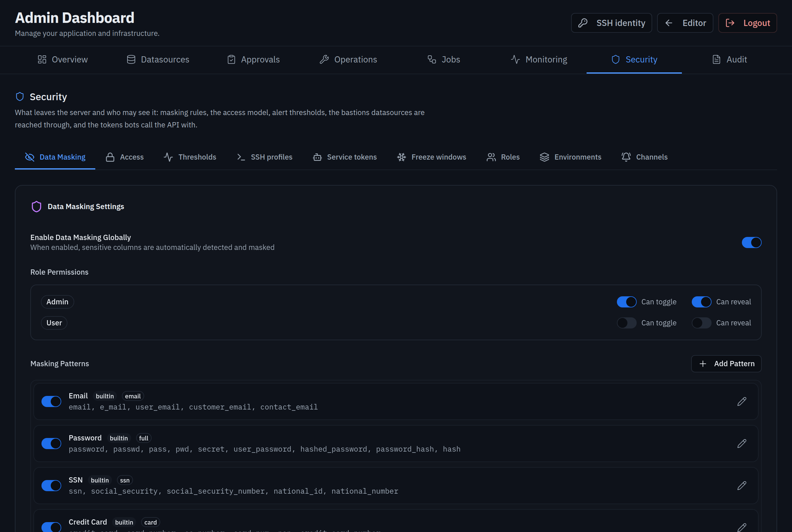Viewport: 792px width, 532px height.
Task: Disable the Credit Card masking pattern switch
Action: [x=51, y=527]
